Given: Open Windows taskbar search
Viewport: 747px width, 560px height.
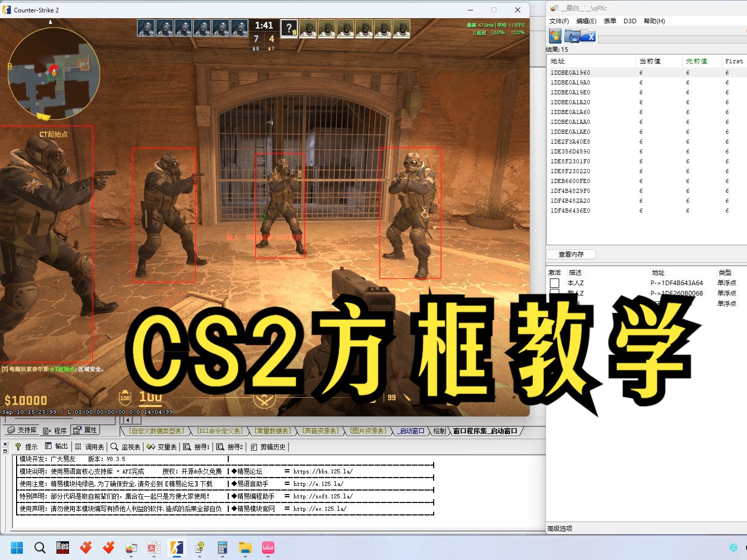Looking at the screenshot, I should click(40, 548).
